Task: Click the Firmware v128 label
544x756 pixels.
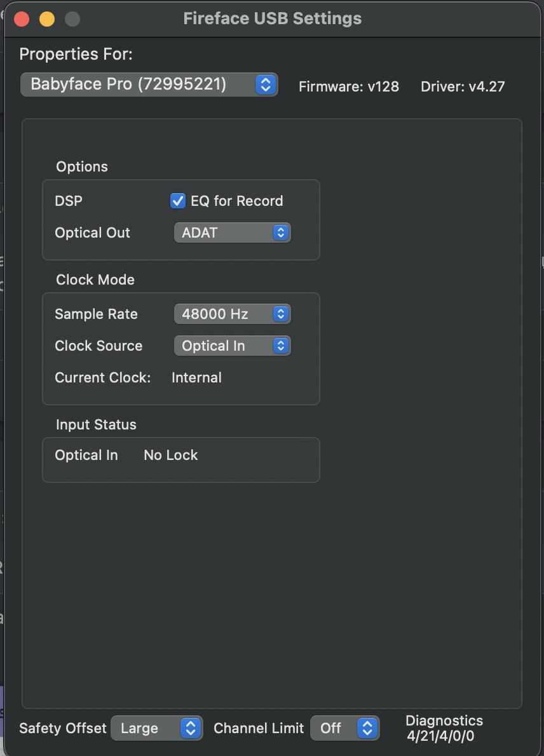Action: click(x=348, y=86)
